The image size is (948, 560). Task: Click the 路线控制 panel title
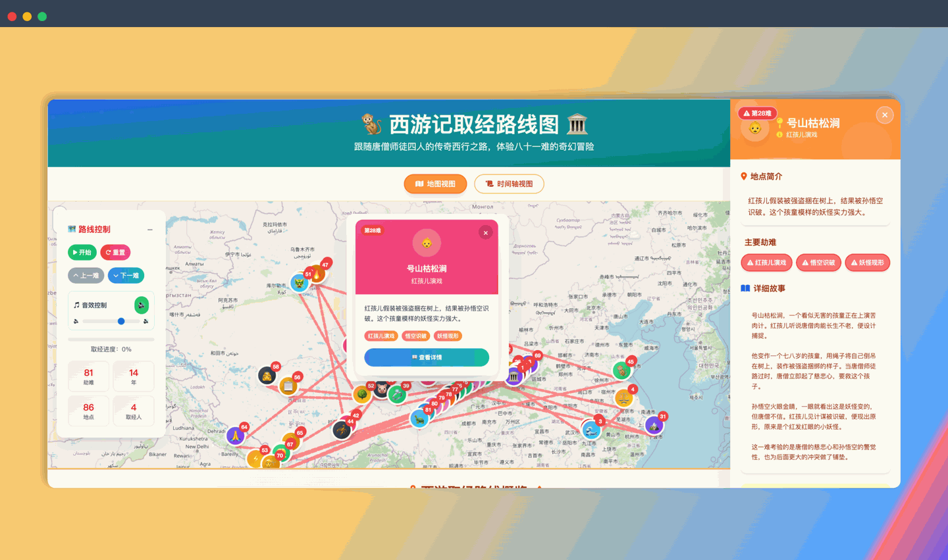pos(90,230)
